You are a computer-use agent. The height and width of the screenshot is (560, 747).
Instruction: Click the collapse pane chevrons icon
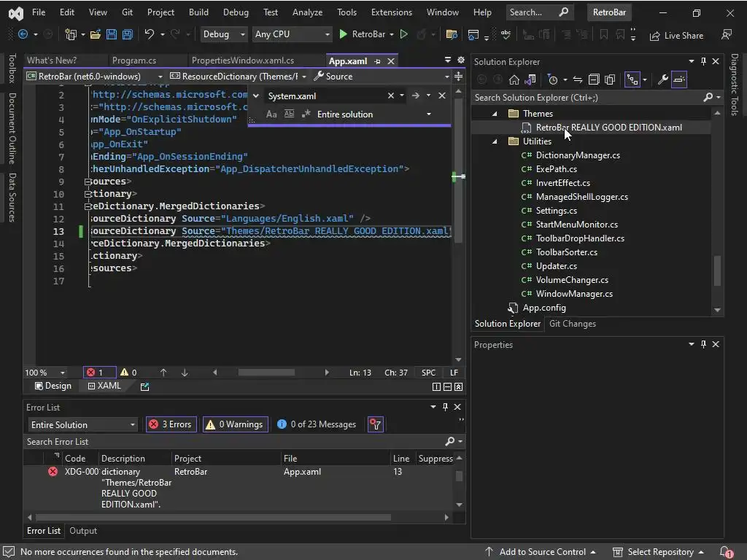point(458,386)
